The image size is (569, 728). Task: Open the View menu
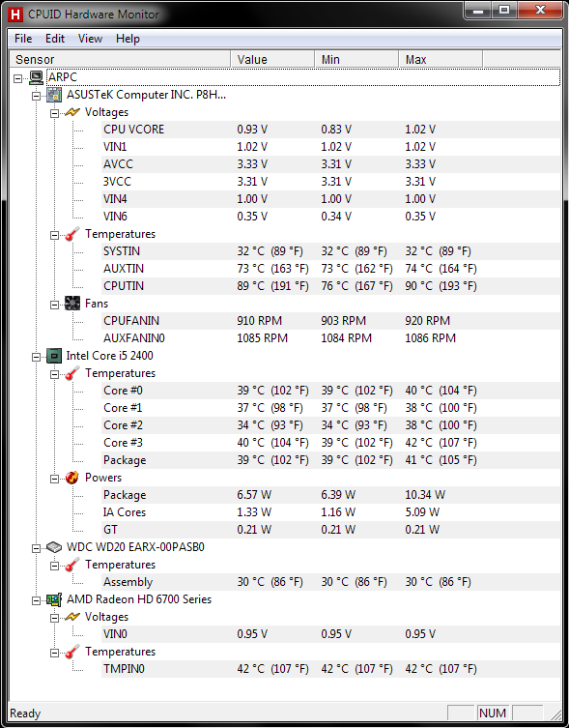pos(90,39)
